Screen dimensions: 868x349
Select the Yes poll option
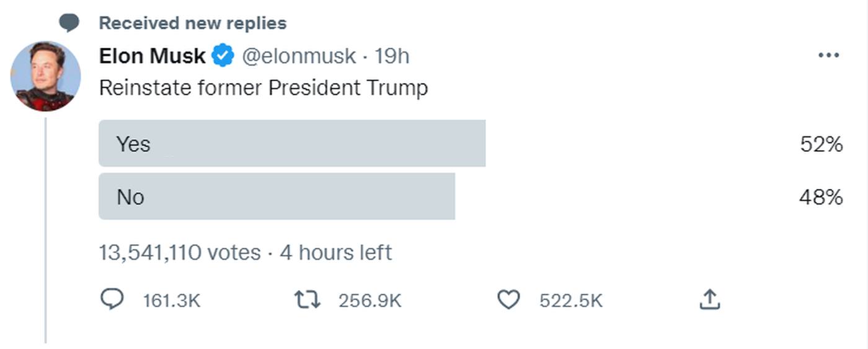(291, 144)
